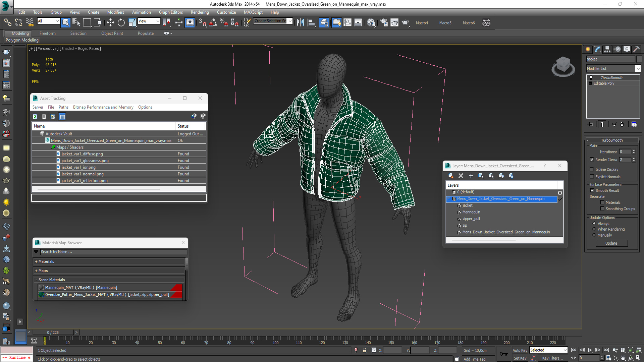Open the Modify command panel tab icon
The width and height of the screenshot is (644, 362).
pos(598,49)
